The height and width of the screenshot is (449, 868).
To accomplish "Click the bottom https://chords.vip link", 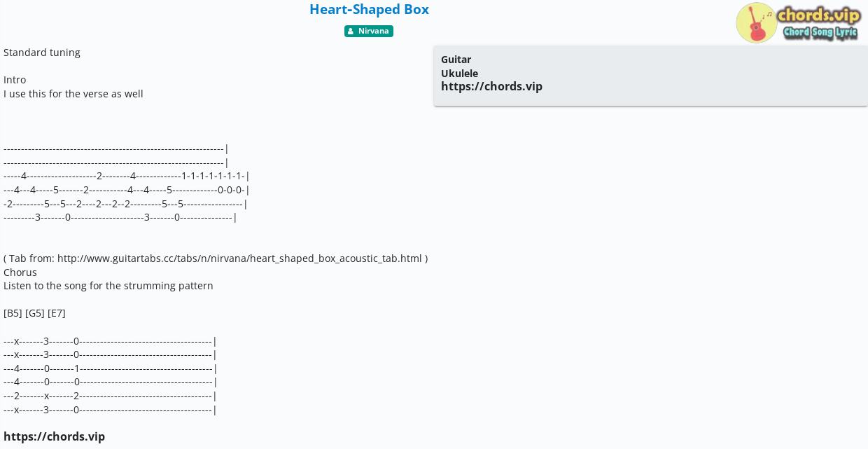I will click(54, 436).
